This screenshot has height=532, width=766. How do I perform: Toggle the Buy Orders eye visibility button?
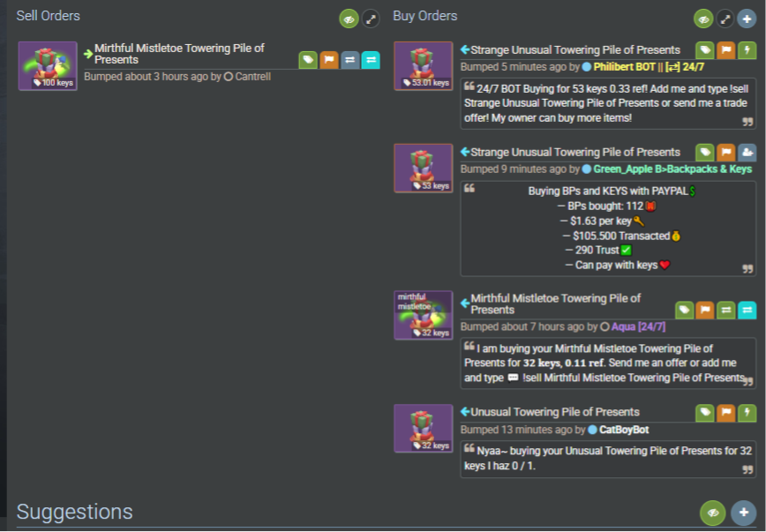tap(703, 19)
